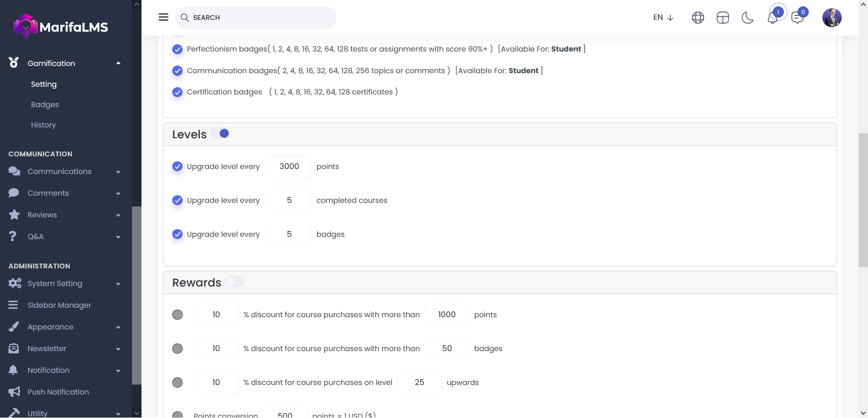Click the user profile avatar
Screen dimensions: 868x418
831,18
